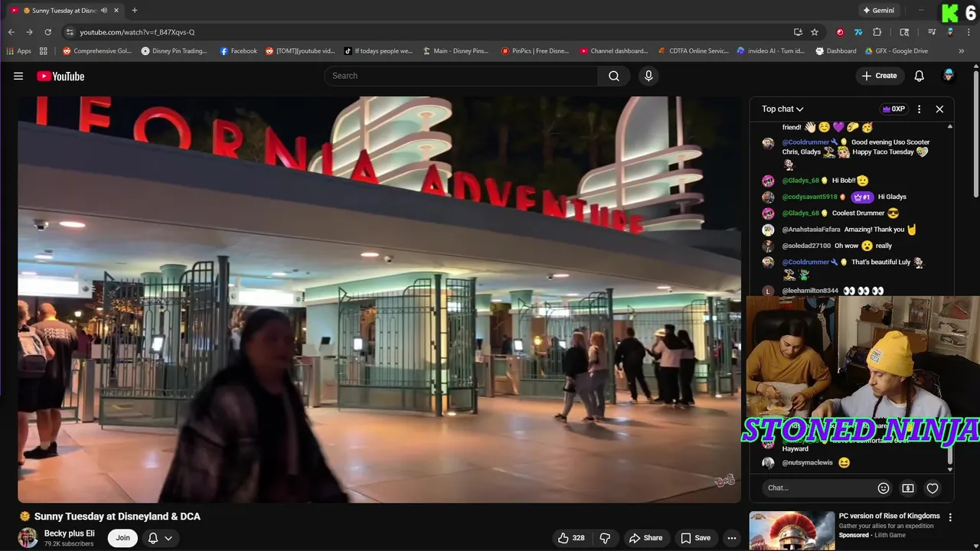Open the Apps bookmark shortcut
Viewport: 980px width, 551px height.
point(18,51)
